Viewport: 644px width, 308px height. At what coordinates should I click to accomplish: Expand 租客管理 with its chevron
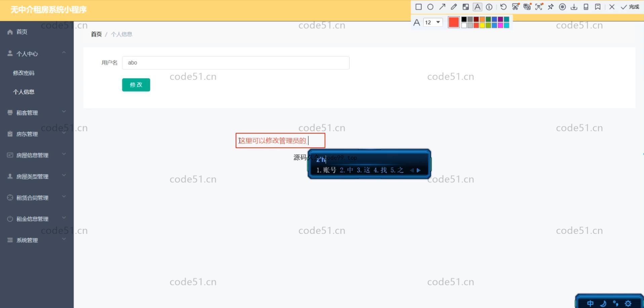[64, 111]
